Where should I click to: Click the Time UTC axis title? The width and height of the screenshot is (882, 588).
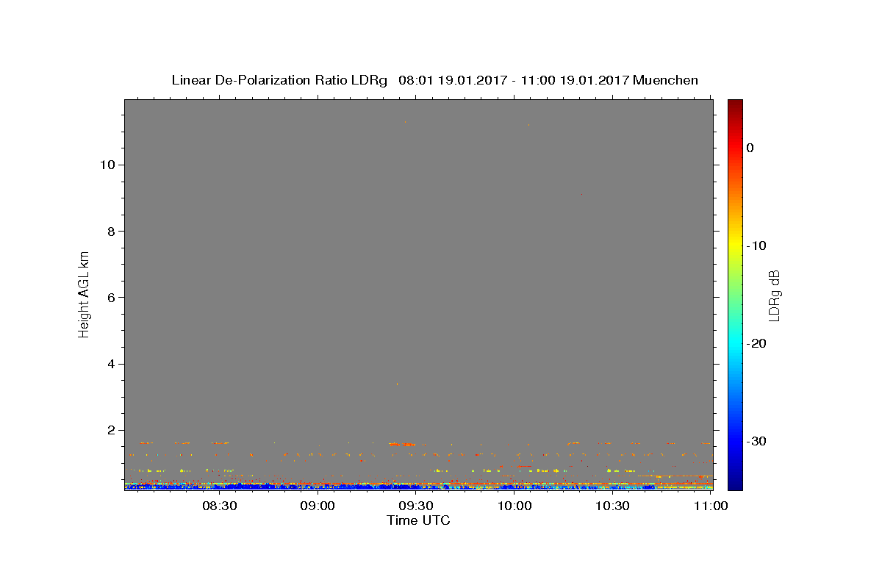(x=418, y=520)
